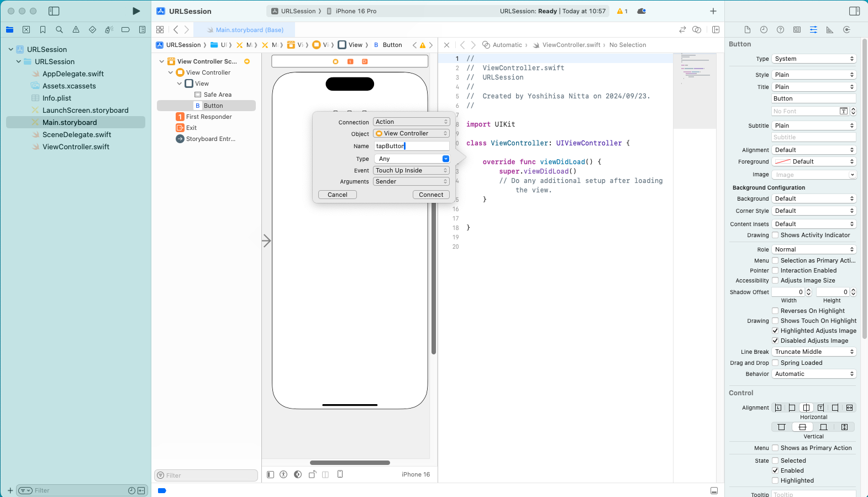Enable Shows Activity Indicator checkbox
Screen dimensions: 868x497
775,236
